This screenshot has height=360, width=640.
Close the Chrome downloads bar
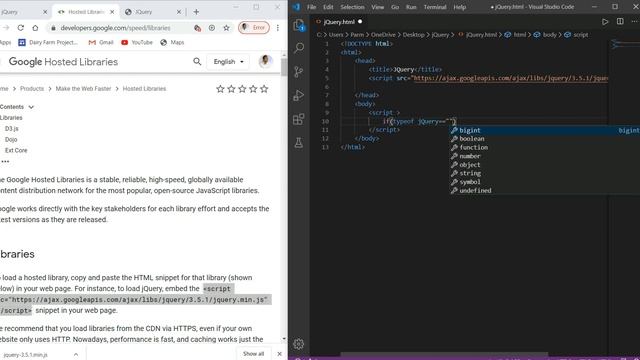280,354
